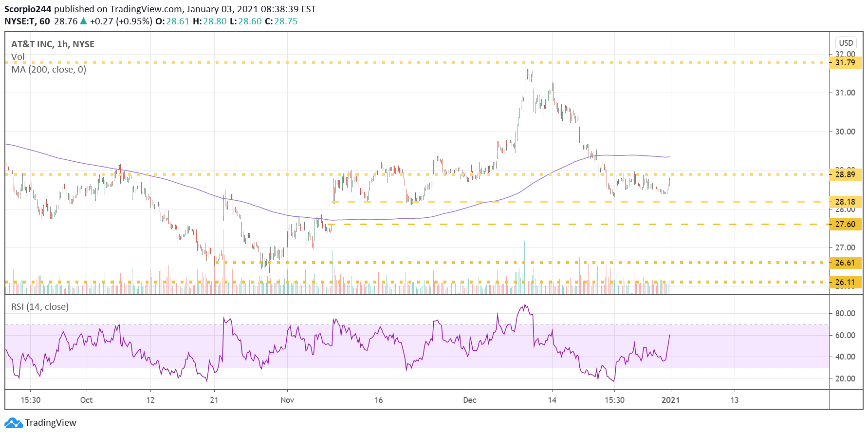Image resolution: width=868 pixels, height=436 pixels.
Task: Click the 40.00 RSI axis label
Action: coord(845,357)
